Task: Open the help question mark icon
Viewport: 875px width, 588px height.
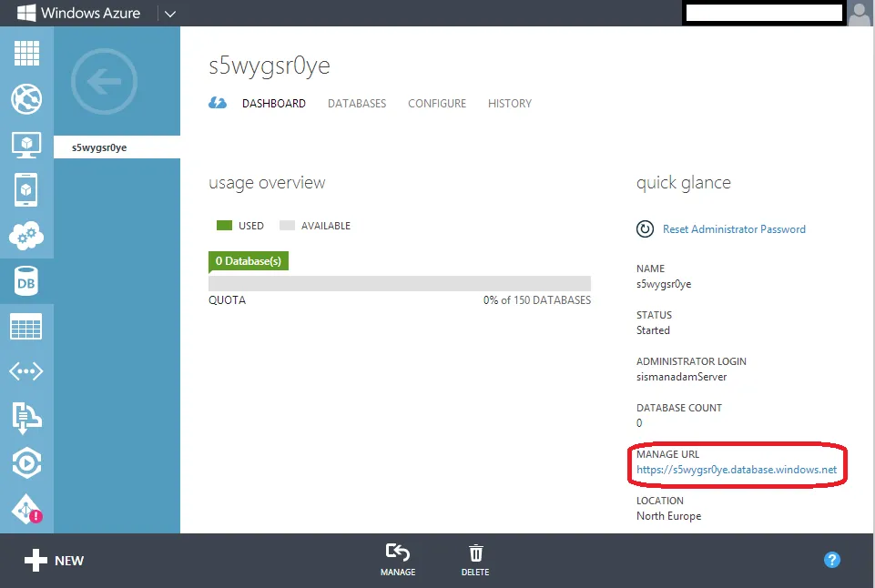Action: (x=832, y=560)
